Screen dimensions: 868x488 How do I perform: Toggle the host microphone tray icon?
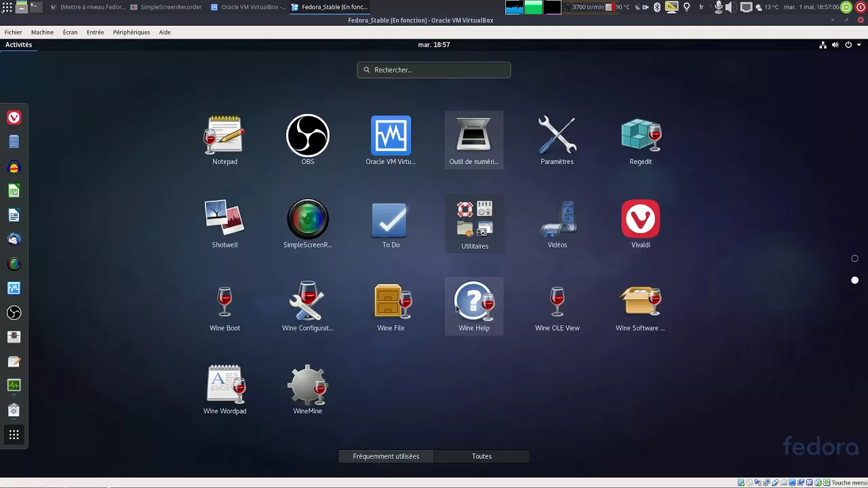[718, 7]
